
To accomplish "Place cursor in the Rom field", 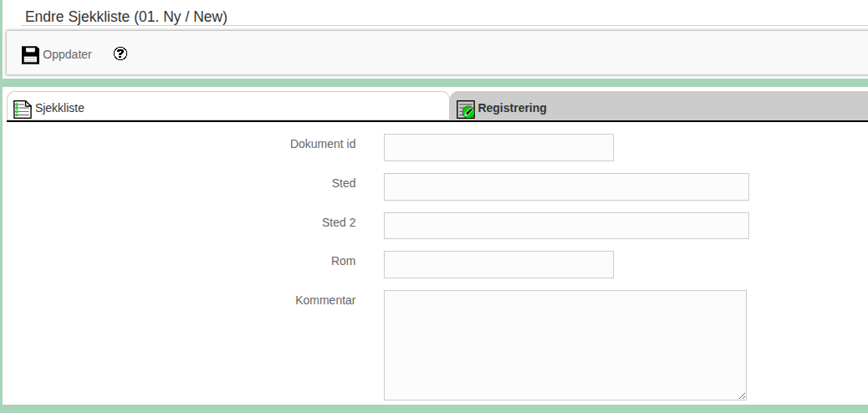I will click(498, 264).
